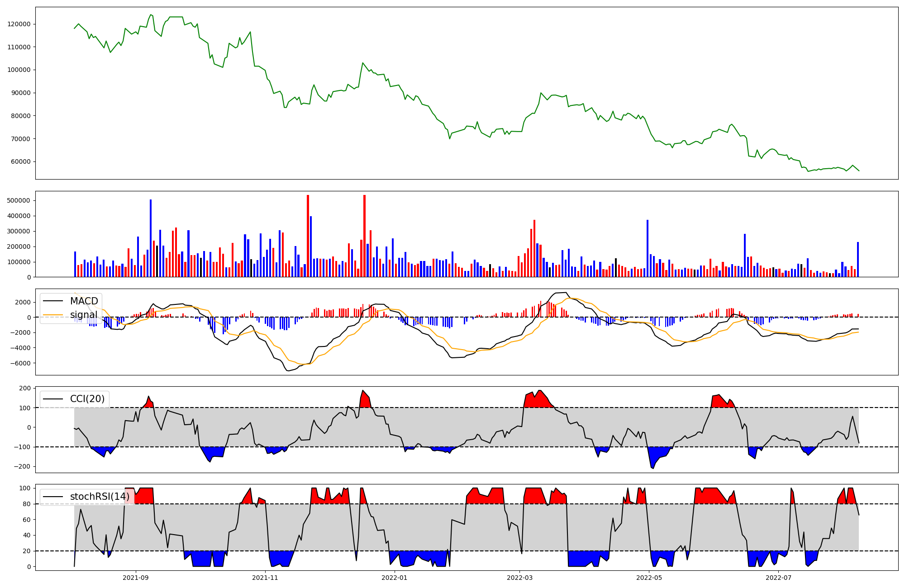Viewport: 905px width, 588px height.
Task: Click the last blue volume bar at right
Action: (x=858, y=260)
